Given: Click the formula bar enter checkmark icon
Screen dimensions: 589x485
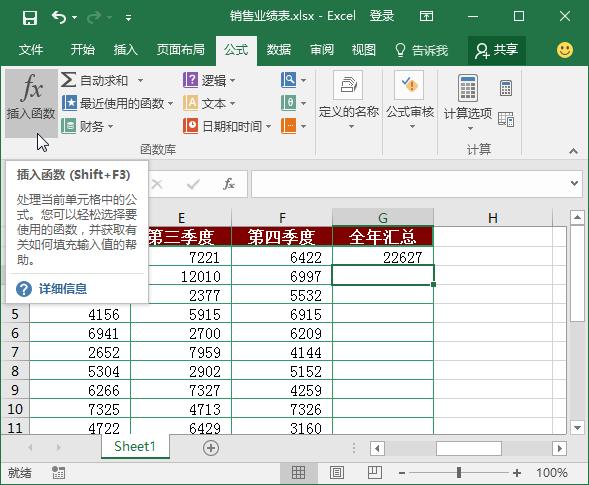Looking at the screenshot, I should point(193,184).
